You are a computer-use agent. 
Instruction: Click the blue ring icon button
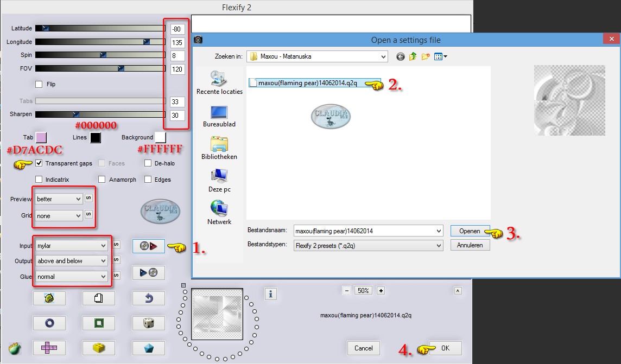(x=49, y=323)
